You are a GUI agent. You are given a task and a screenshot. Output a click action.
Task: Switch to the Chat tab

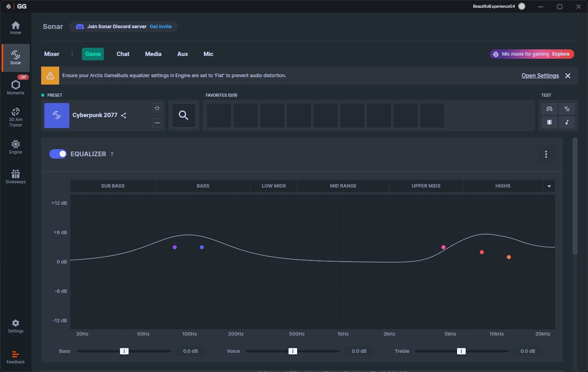(x=123, y=54)
